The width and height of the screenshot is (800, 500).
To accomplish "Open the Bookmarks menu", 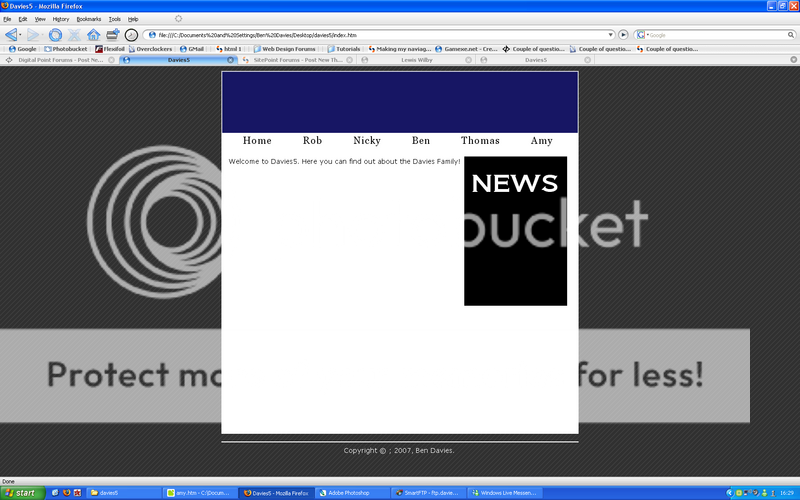I will point(89,19).
